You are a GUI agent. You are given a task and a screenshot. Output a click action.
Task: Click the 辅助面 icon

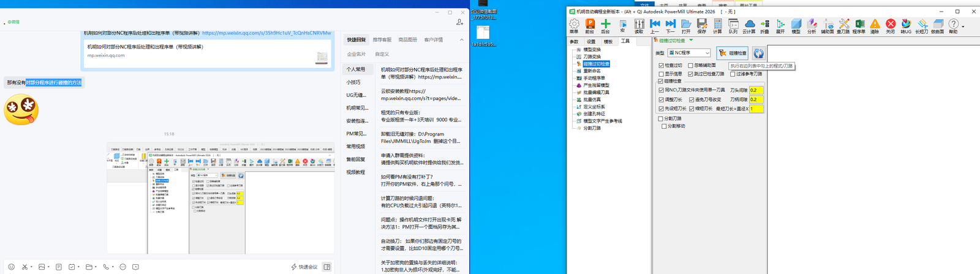pyautogui.click(x=827, y=25)
